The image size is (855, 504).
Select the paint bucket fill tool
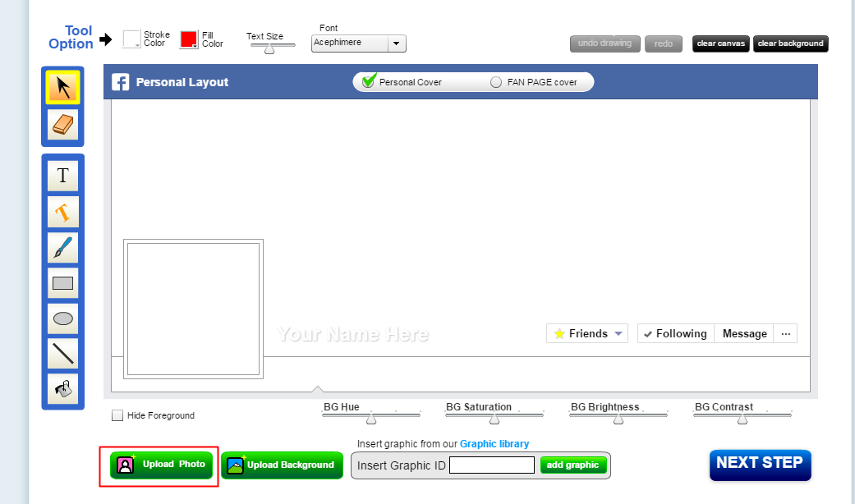point(62,389)
